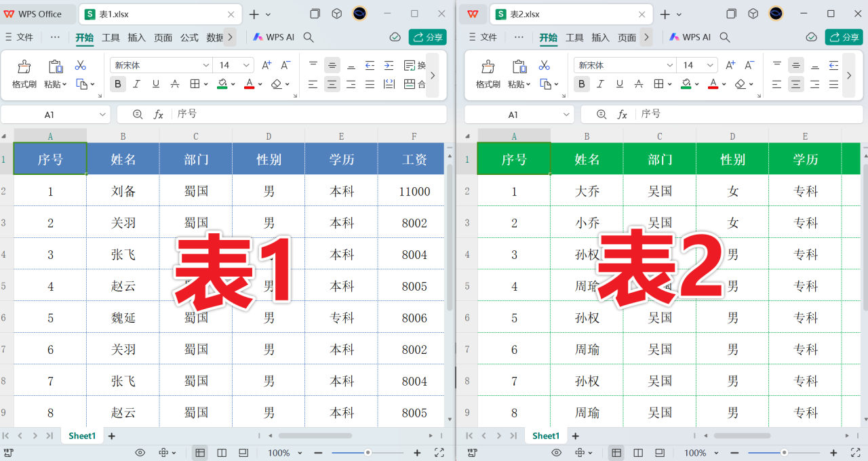The height and width of the screenshot is (461, 868).
Task: Click align right icon in 表2 window
Action: (814, 84)
